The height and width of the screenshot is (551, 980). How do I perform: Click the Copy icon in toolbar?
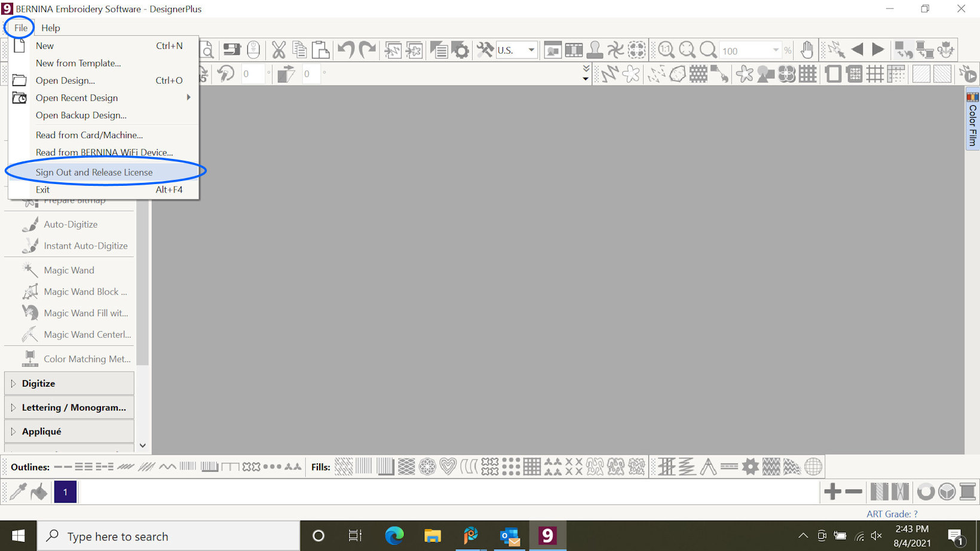pyautogui.click(x=299, y=50)
